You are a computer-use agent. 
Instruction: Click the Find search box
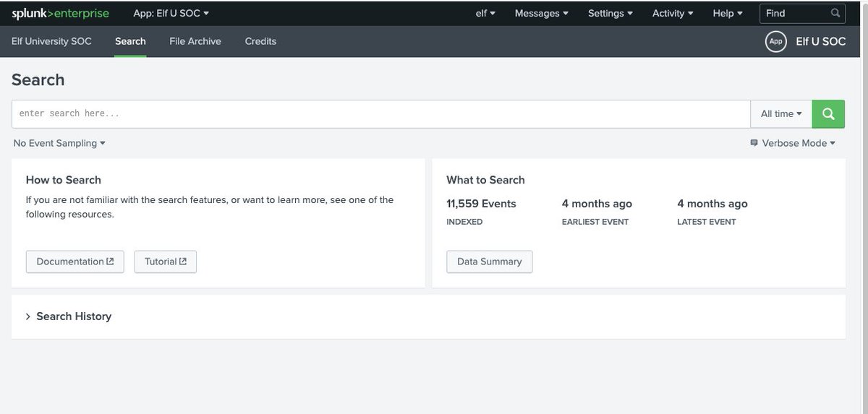[801, 13]
